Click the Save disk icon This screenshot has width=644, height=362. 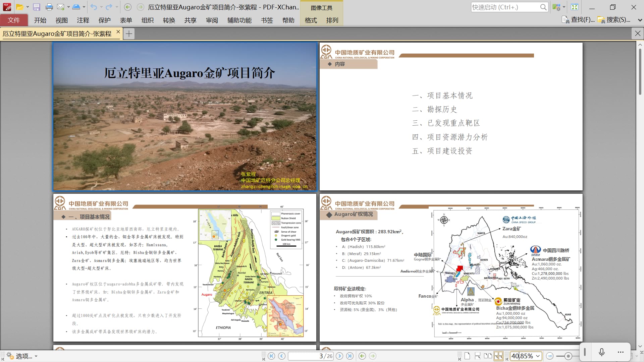point(37,7)
